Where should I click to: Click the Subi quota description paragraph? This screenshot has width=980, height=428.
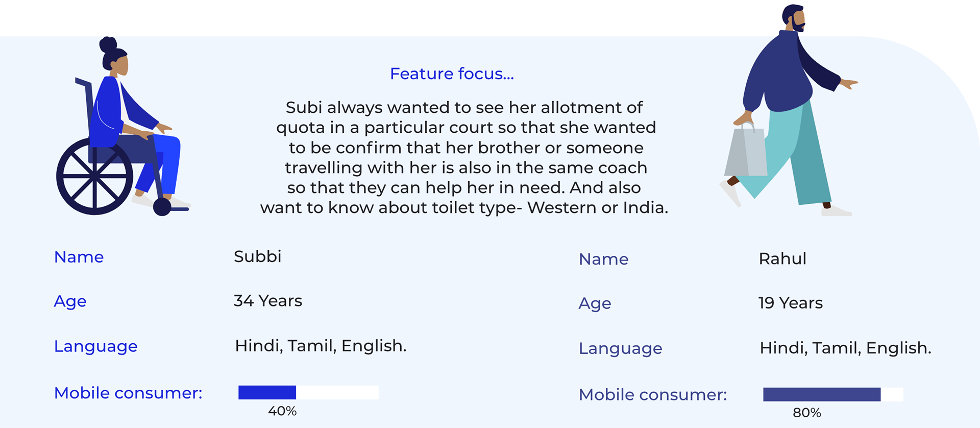click(x=464, y=157)
